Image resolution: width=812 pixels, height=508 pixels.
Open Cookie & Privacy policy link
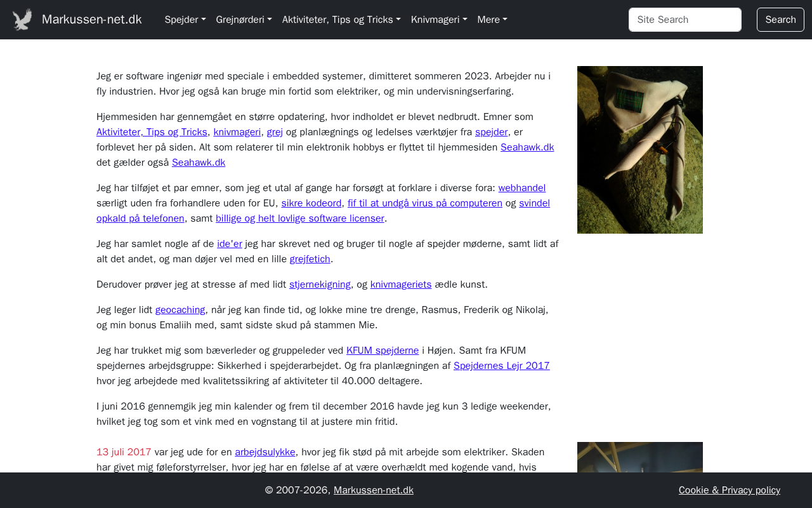pos(730,490)
